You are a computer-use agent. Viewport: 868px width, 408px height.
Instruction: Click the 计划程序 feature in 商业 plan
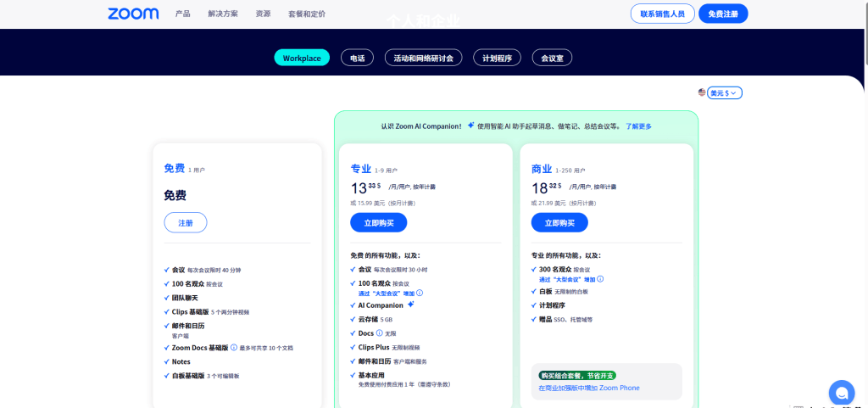click(x=552, y=305)
